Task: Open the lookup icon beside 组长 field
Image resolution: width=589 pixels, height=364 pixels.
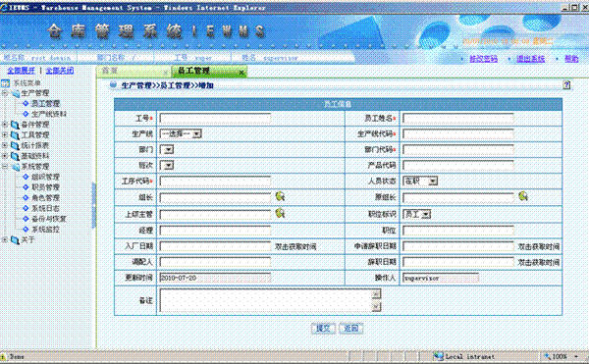Action: tap(280, 196)
